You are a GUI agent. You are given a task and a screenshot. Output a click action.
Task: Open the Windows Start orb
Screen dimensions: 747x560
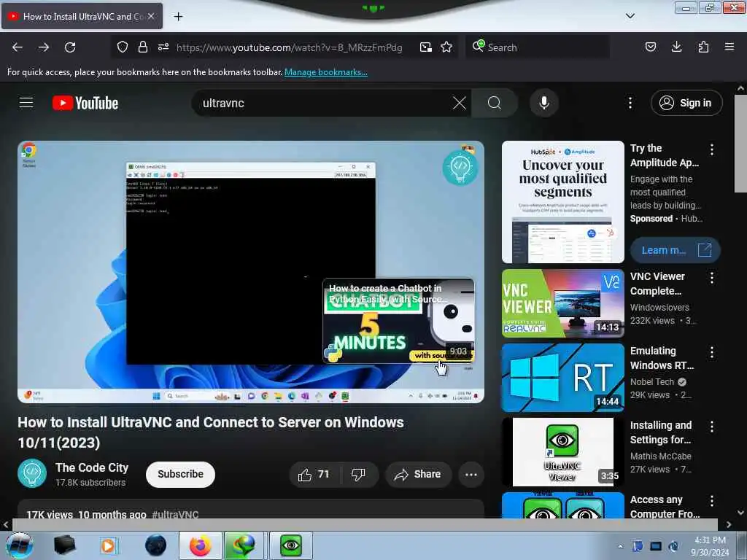[20, 545]
